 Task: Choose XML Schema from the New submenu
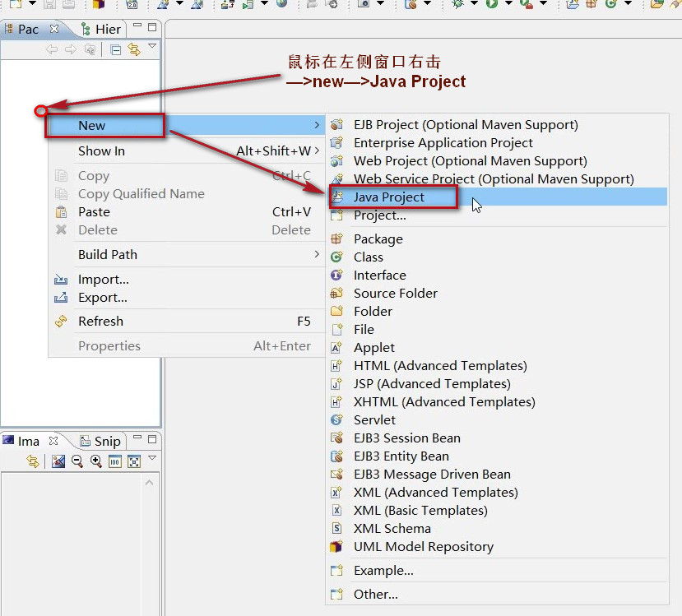(x=392, y=528)
